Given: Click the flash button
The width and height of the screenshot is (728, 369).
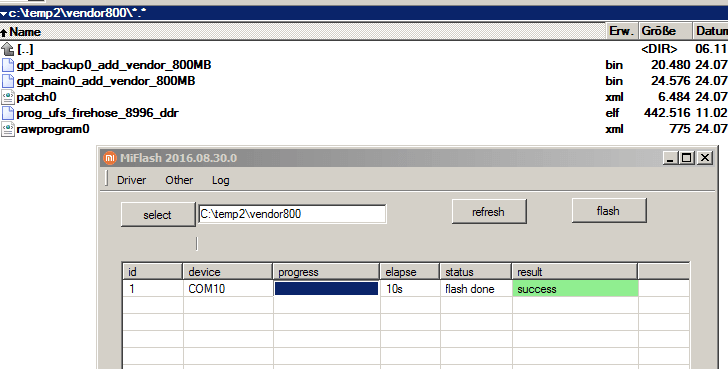Looking at the screenshot, I should click(x=609, y=211).
